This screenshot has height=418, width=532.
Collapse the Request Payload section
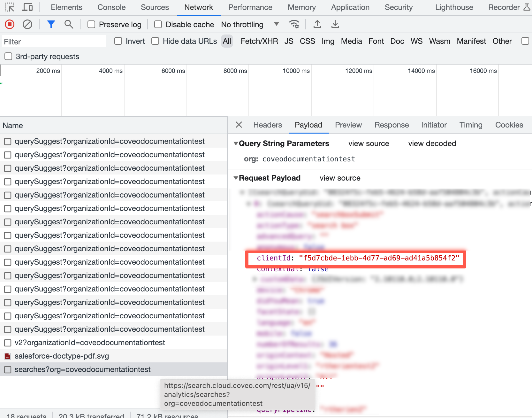[236, 178]
